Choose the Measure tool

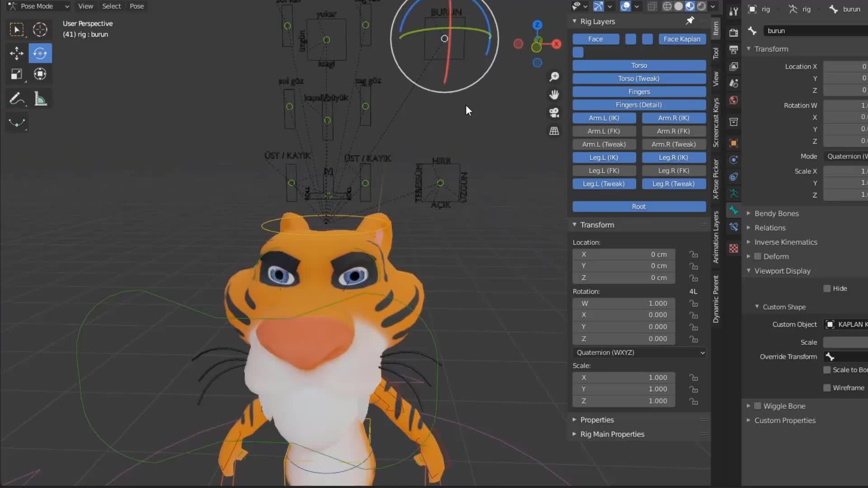(40, 99)
